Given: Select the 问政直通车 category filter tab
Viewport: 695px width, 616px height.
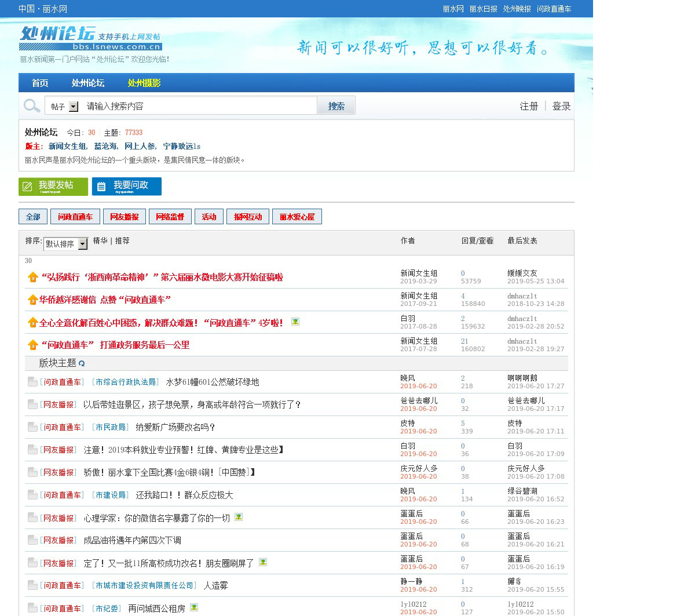Looking at the screenshot, I should [x=75, y=217].
